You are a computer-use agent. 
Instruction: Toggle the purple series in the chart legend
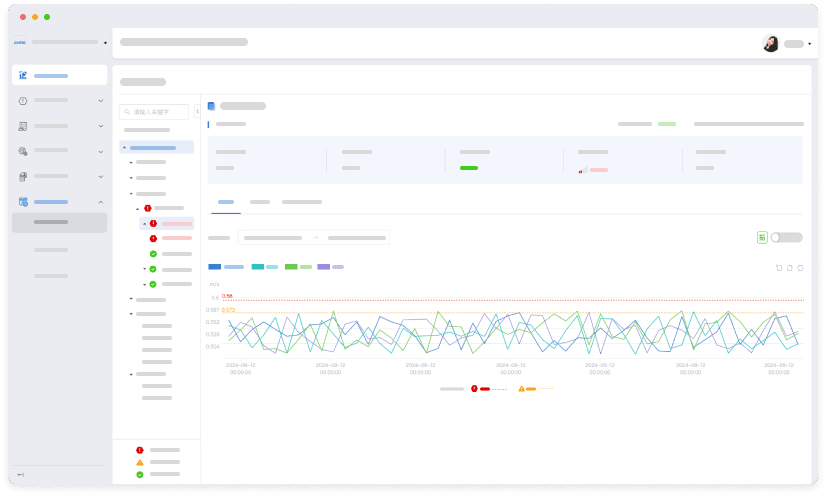(x=323, y=267)
